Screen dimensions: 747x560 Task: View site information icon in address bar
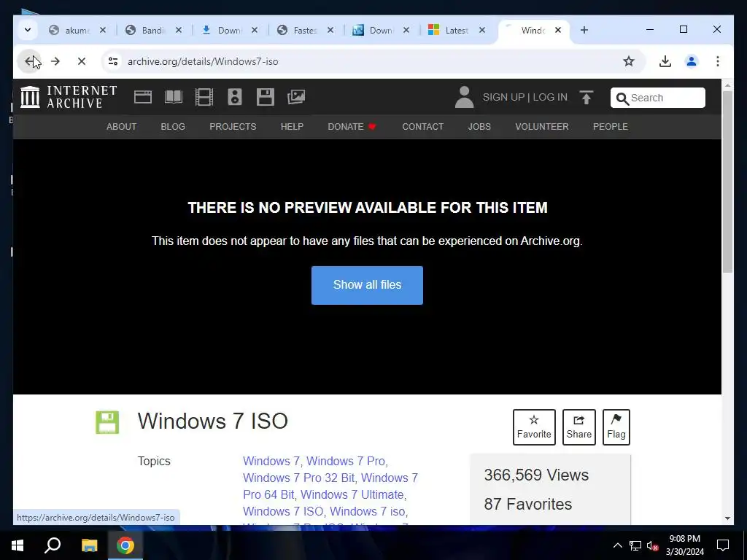tap(113, 61)
